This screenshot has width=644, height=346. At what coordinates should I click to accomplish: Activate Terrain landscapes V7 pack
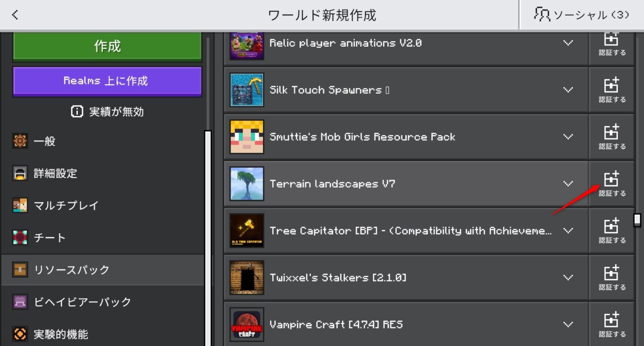[x=612, y=184]
